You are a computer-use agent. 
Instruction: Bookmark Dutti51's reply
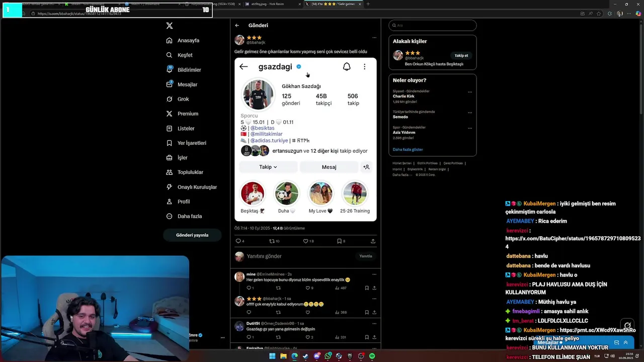click(x=367, y=337)
